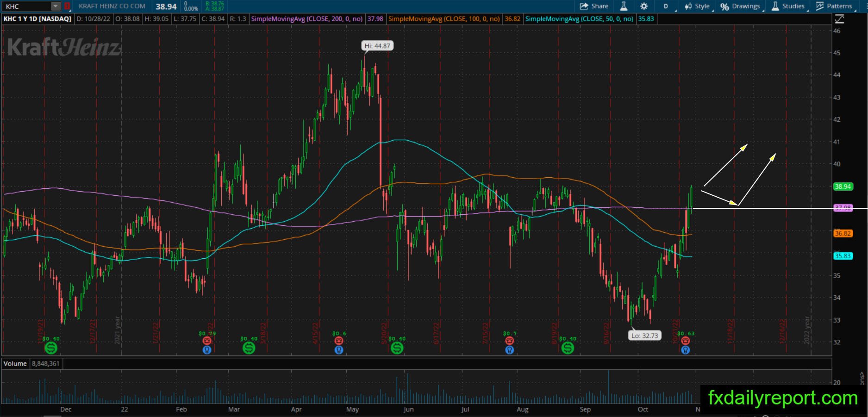Click the $0.7 earnings phone icon
868x417 pixels.
(510, 341)
